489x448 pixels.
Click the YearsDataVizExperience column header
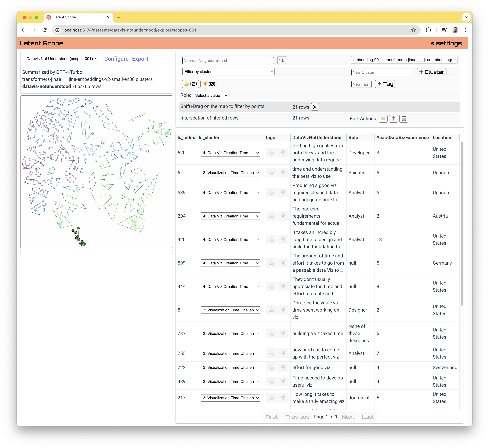(x=403, y=137)
